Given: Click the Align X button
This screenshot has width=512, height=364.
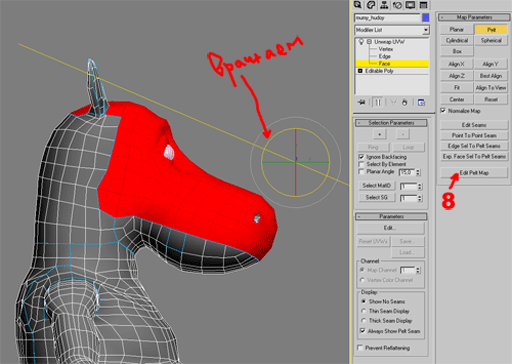Looking at the screenshot, I should coord(456,64).
